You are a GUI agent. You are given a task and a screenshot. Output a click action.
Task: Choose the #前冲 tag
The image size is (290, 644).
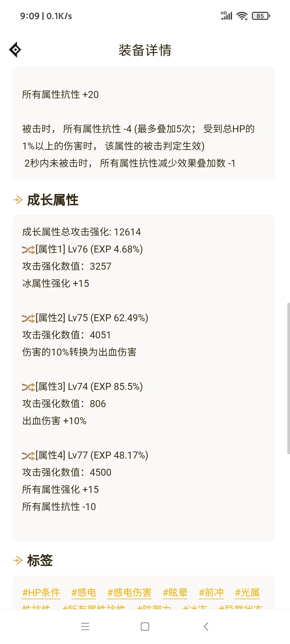tap(211, 592)
